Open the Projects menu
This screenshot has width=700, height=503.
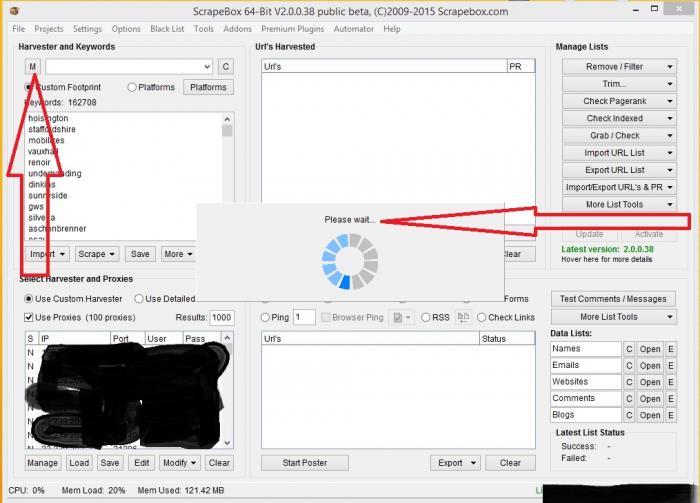[x=49, y=29]
